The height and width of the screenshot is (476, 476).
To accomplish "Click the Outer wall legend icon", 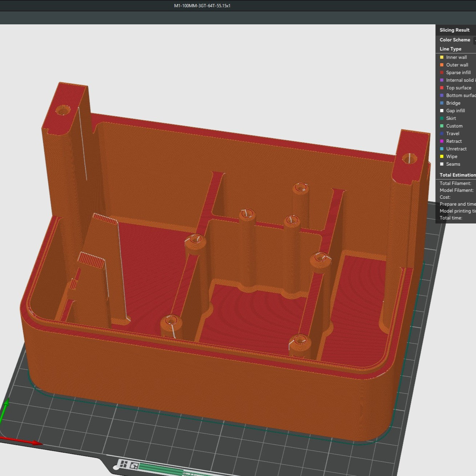I will click(x=441, y=65).
